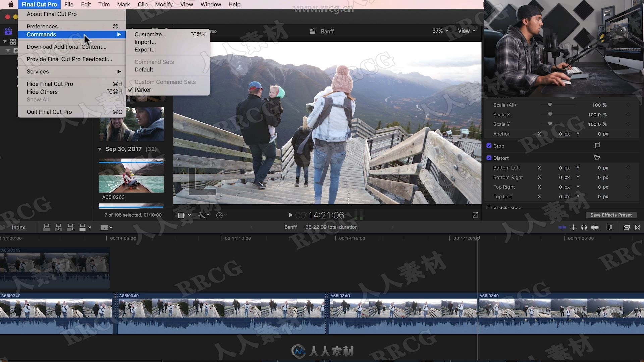Click the Scale X slider handle
Image resolution: width=644 pixels, height=362 pixels.
[550, 114]
